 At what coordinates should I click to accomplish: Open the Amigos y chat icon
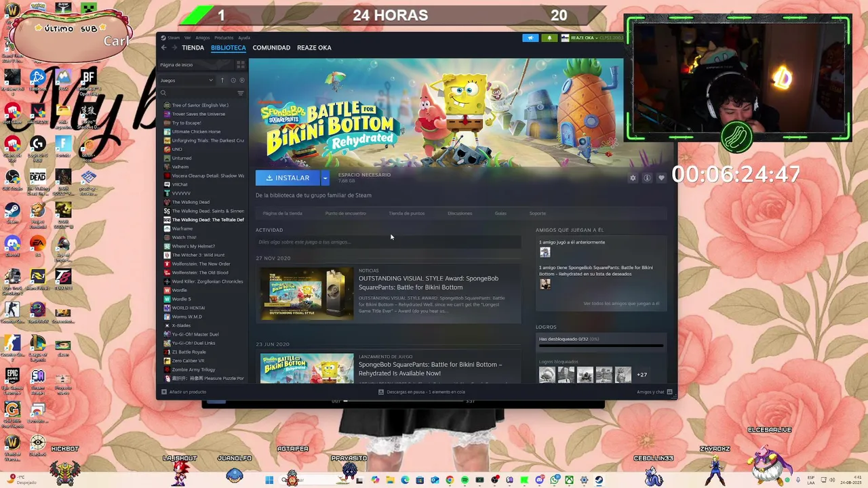click(669, 392)
